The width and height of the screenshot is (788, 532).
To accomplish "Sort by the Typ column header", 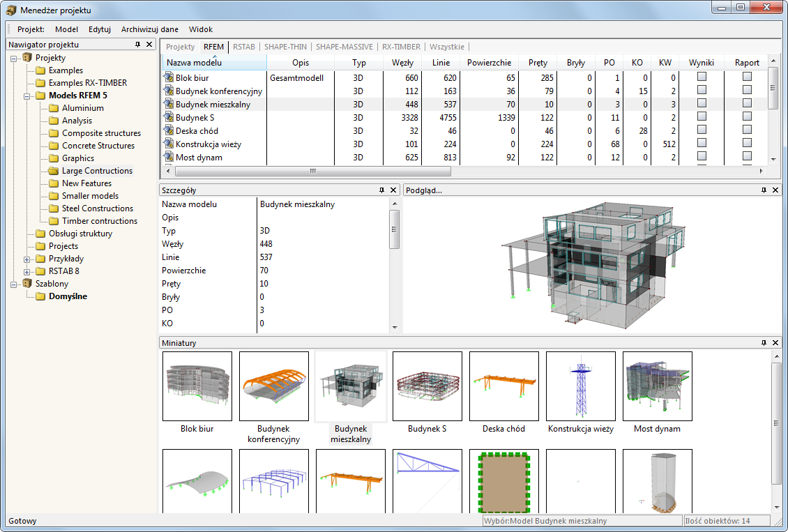I will [x=359, y=62].
